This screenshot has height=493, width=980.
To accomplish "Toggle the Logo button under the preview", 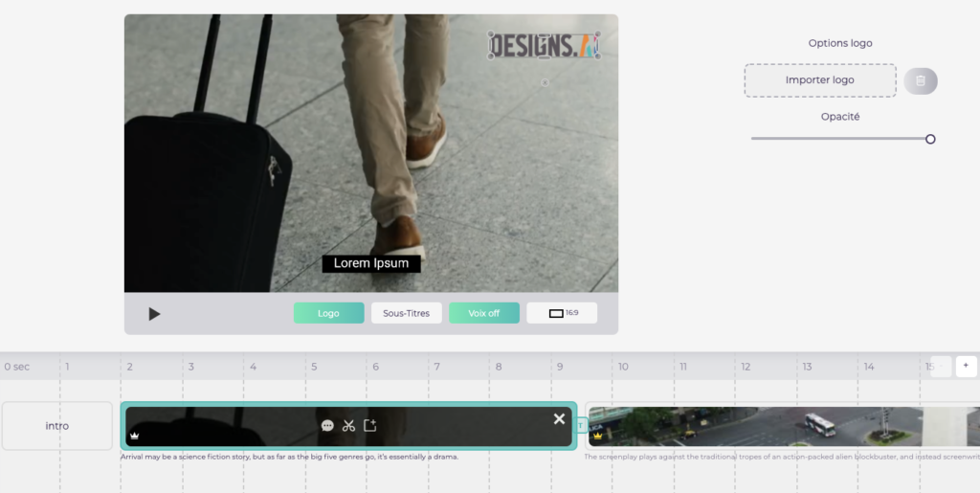I will coord(328,313).
